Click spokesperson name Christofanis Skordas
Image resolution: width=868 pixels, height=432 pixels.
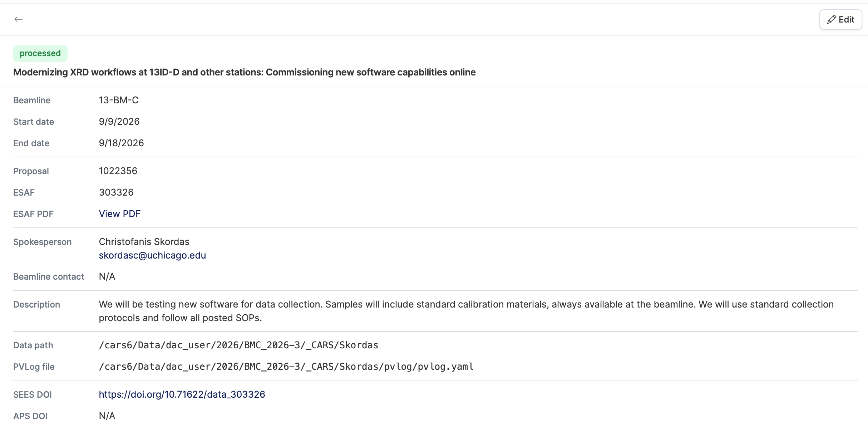144,242
